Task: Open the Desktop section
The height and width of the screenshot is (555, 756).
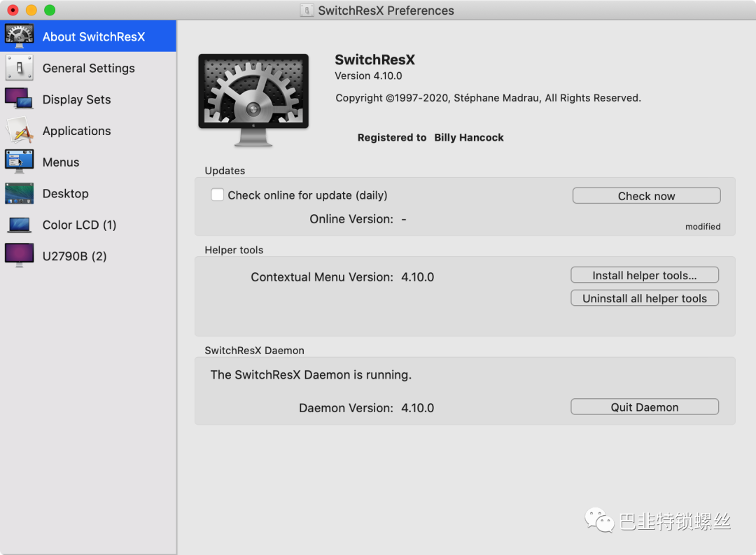Action: [x=88, y=193]
